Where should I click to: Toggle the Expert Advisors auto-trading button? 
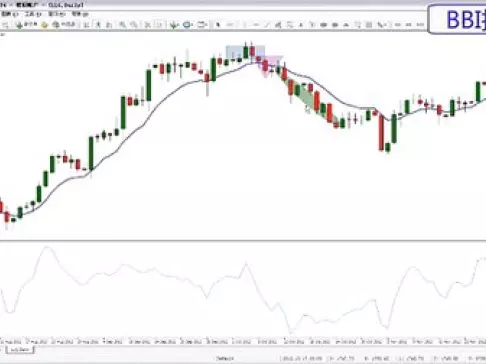[65, 24]
